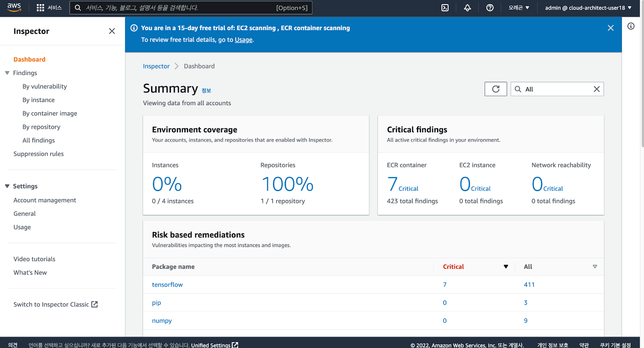Click the 0% instances coverage value

coord(167,184)
